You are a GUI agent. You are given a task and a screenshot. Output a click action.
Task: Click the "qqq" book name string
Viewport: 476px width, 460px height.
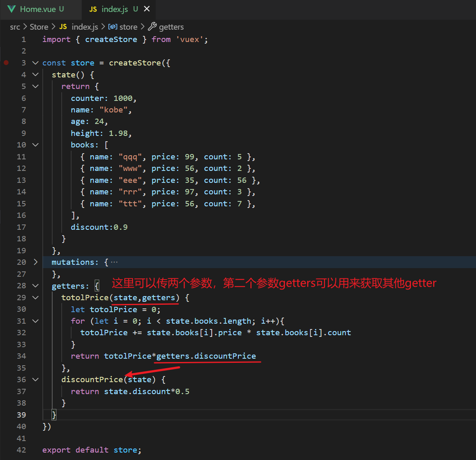pyautogui.click(x=130, y=157)
